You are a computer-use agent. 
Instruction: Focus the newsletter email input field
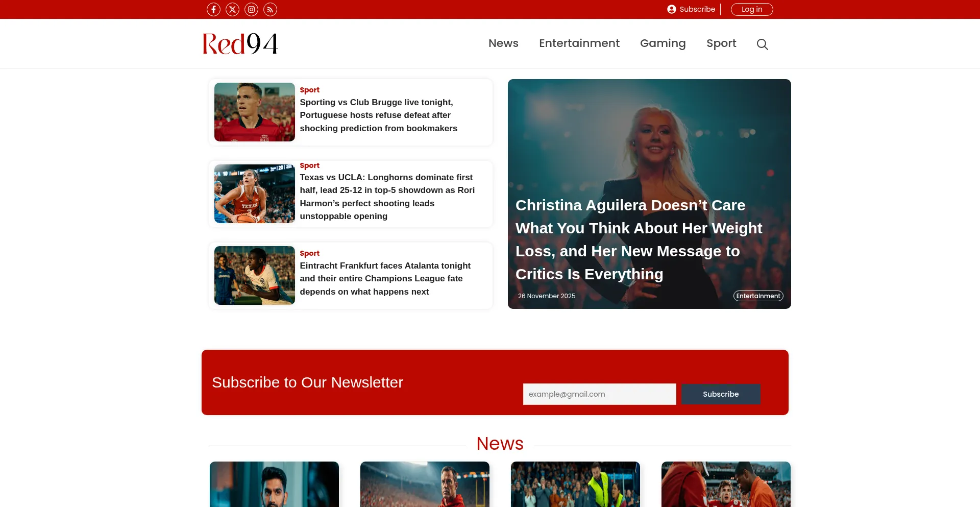(600, 394)
